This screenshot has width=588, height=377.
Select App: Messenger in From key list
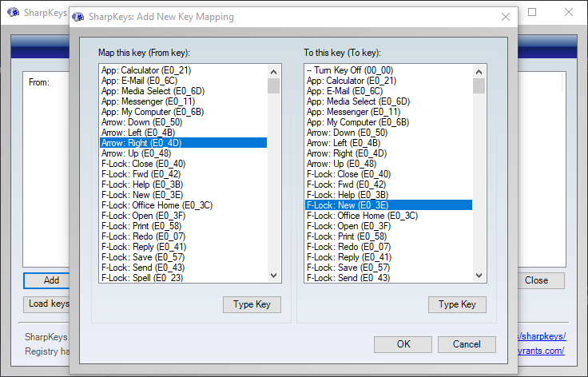pyautogui.click(x=184, y=101)
